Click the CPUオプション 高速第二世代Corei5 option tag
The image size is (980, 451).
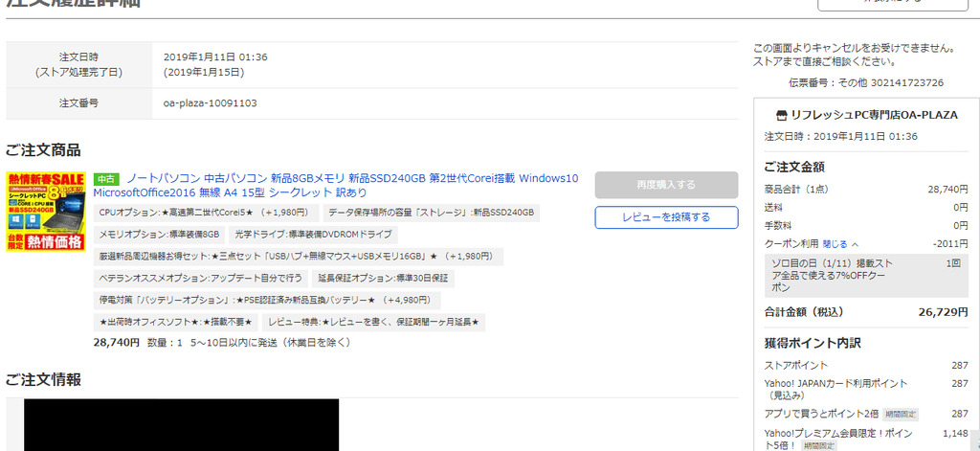[206, 214]
